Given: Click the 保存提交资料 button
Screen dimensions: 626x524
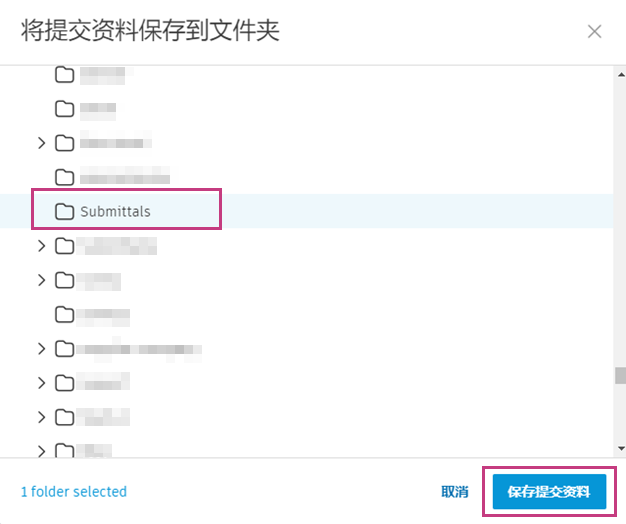Looking at the screenshot, I should click(549, 492).
